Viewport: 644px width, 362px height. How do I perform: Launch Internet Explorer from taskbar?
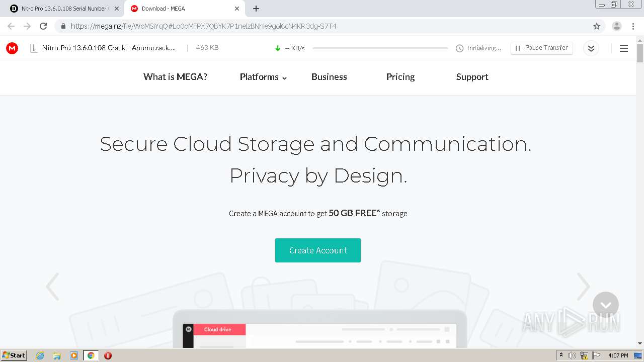(40, 355)
